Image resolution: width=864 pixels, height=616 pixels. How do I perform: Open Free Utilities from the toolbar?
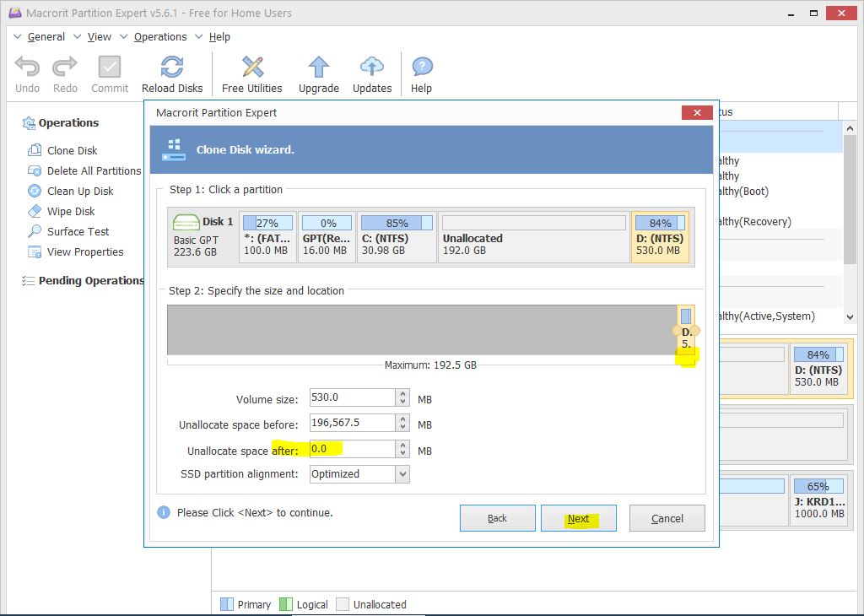pos(251,68)
